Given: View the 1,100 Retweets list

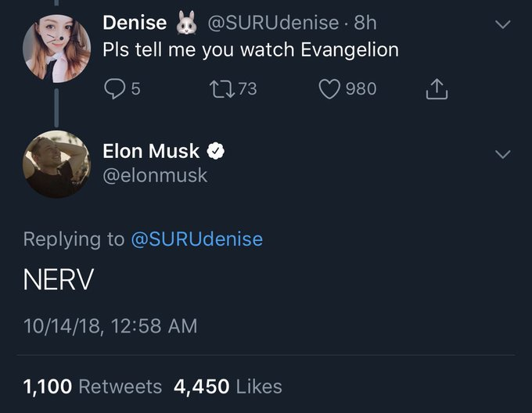Looking at the screenshot, I should click(92, 386).
